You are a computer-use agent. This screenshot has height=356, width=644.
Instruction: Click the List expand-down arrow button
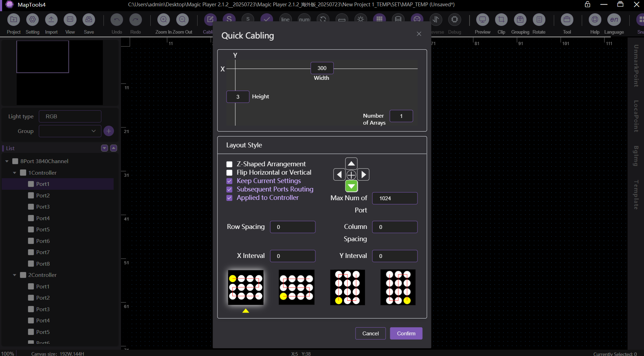[x=104, y=148]
